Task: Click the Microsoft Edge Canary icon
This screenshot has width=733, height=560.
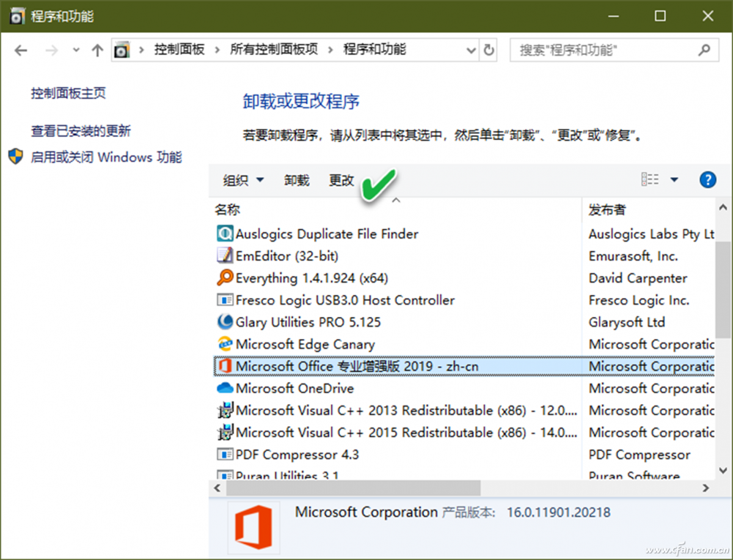Action: [224, 344]
